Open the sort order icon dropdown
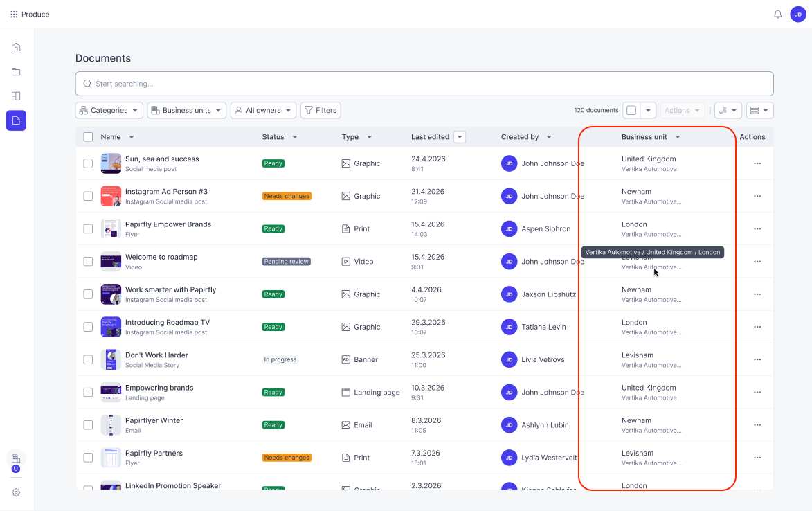Screen dimensions: 812x511 click(x=728, y=110)
